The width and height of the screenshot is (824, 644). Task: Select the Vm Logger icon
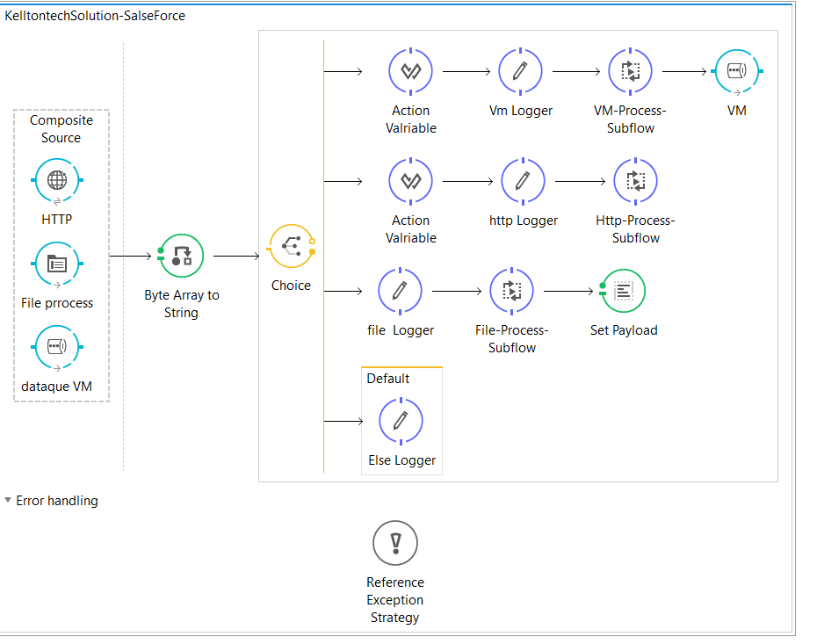(x=521, y=71)
